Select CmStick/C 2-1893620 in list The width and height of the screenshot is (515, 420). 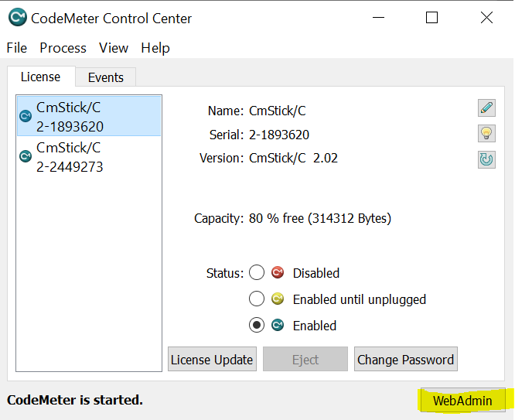click(89, 116)
